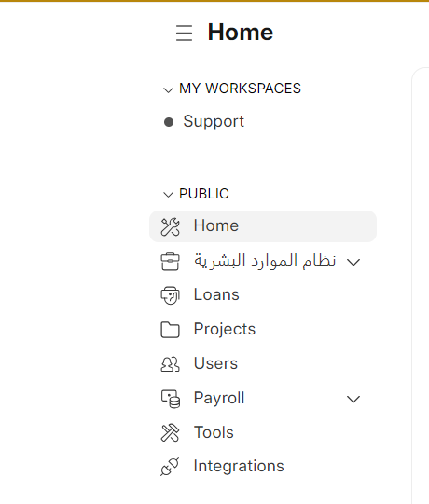Click the Users people icon
Screen dimensions: 429x504
pos(170,364)
